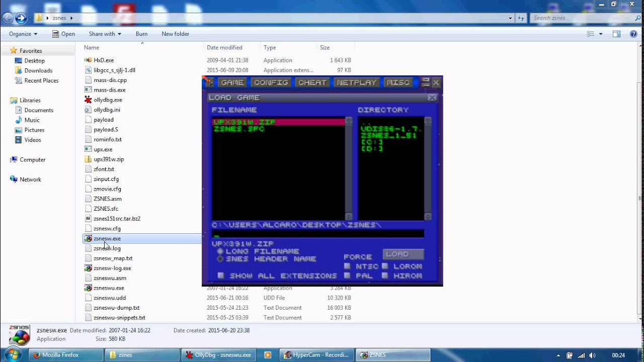Select UPX391W.ZIP in ZSNES filename list

point(278,122)
